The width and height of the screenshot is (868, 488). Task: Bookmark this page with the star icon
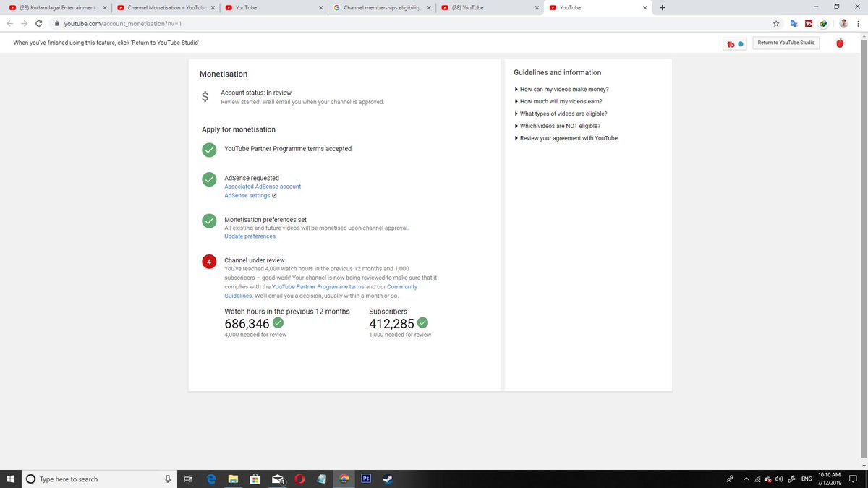[x=776, y=23]
